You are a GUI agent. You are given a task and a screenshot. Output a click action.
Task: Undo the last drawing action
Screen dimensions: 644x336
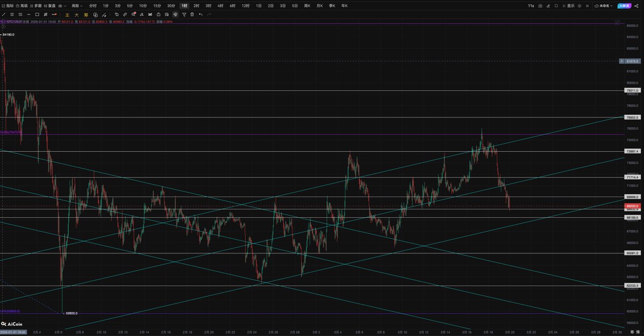pos(201,14)
